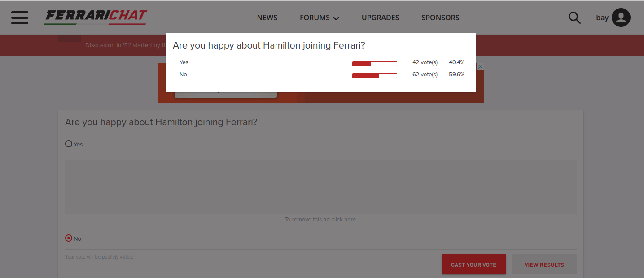Image resolution: width=644 pixels, height=278 pixels.
Task: Click the F1 forum link in breadcrumb
Action: tap(126, 45)
